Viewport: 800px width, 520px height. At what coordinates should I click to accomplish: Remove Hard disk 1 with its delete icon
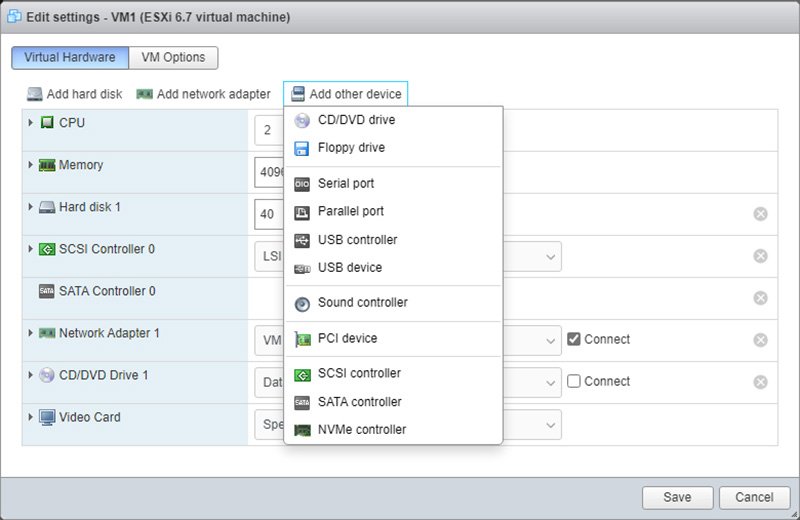point(760,214)
